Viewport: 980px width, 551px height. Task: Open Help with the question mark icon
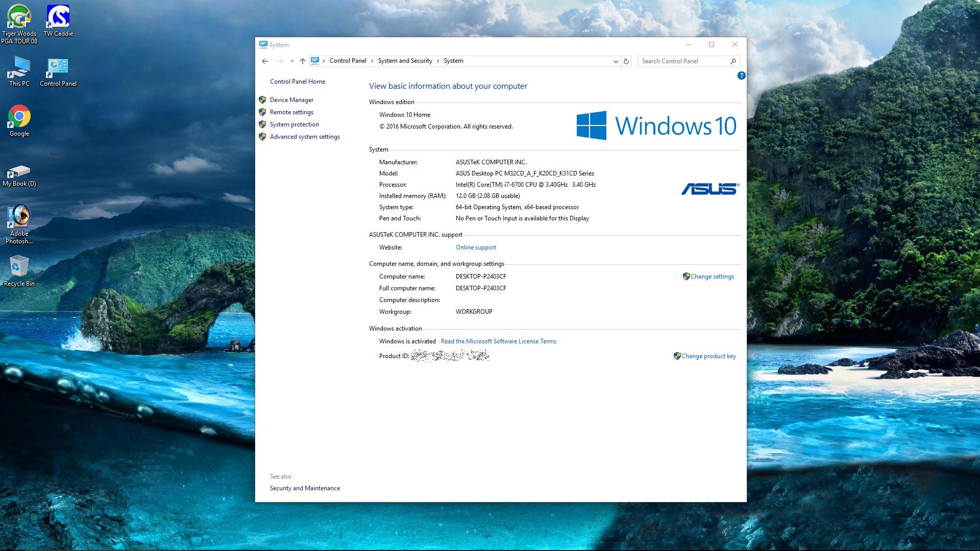[x=741, y=76]
